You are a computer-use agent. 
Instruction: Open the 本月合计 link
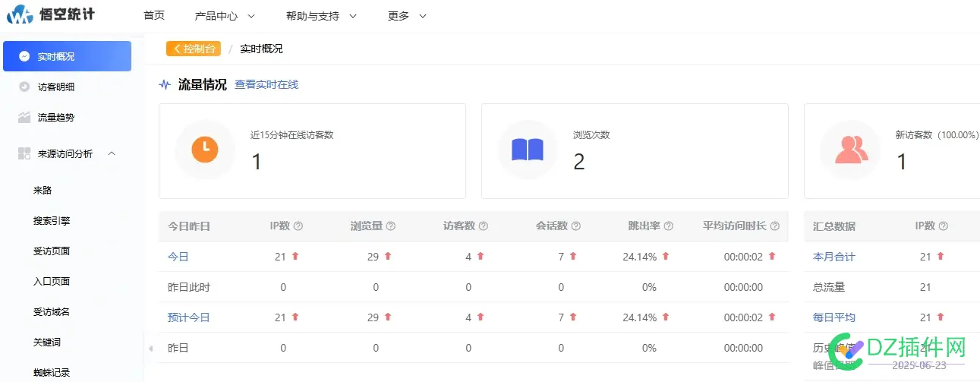pos(834,257)
